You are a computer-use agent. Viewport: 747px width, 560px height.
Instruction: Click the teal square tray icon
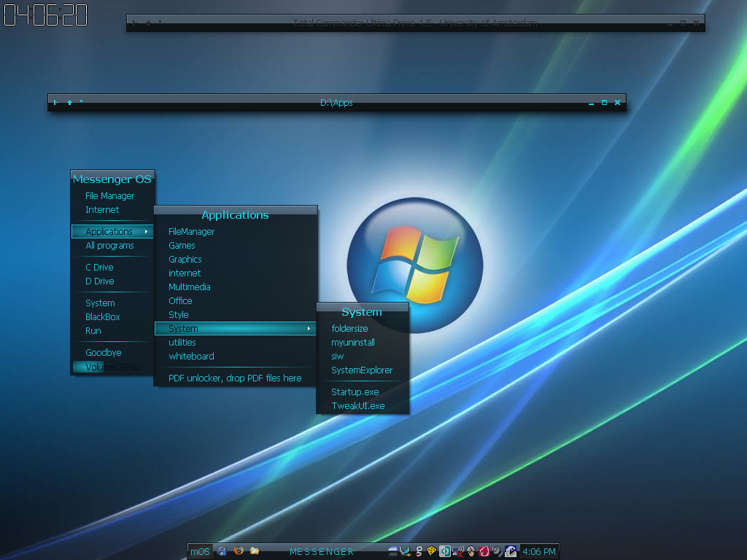(x=444, y=551)
